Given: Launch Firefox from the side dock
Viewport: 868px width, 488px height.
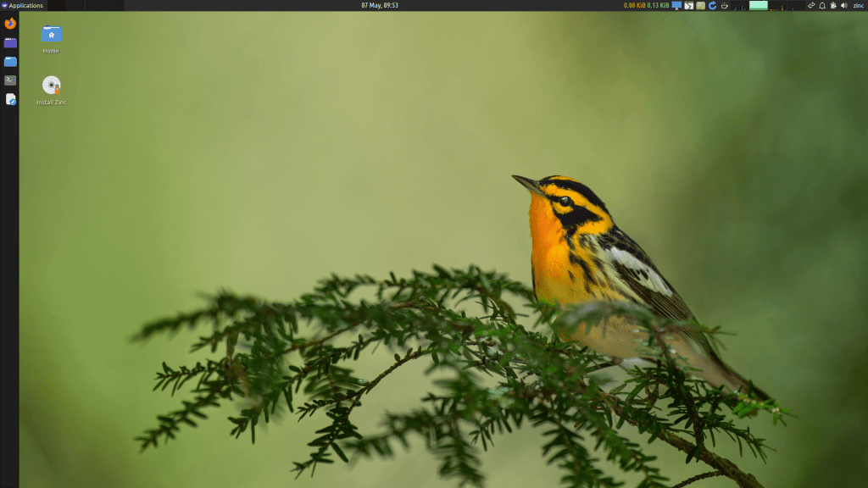Looking at the screenshot, I should pyautogui.click(x=10, y=24).
